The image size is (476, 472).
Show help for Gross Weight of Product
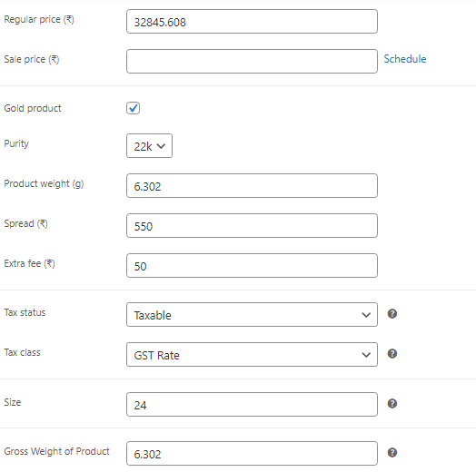[x=392, y=453]
